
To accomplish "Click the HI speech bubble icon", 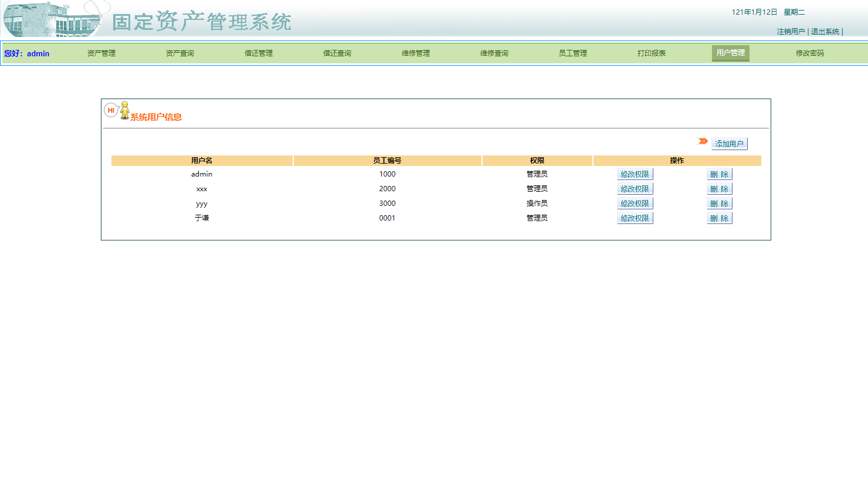I will 110,109.
